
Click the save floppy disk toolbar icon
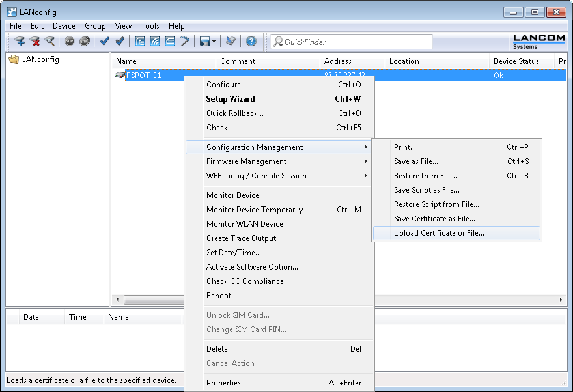coord(205,42)
